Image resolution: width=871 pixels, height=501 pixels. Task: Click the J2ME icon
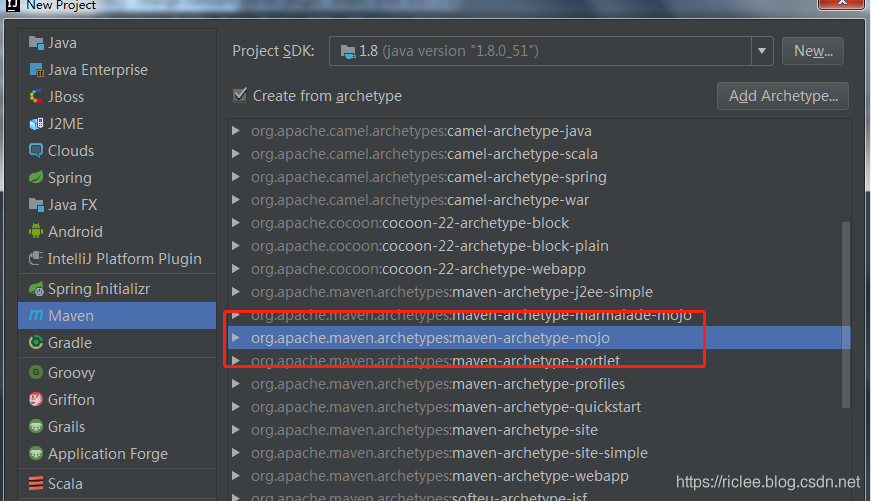tap(36, 123)
